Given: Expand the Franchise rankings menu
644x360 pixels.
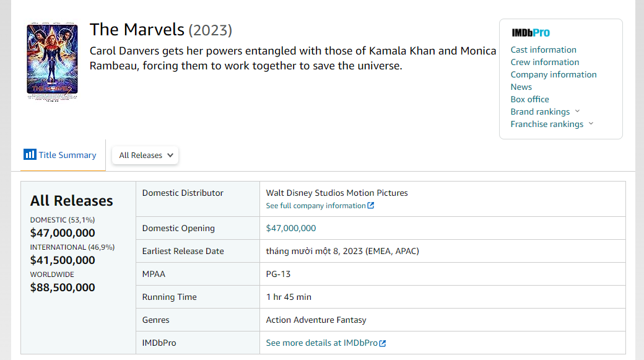Looking at the screenshot, I should coord(552,124).
